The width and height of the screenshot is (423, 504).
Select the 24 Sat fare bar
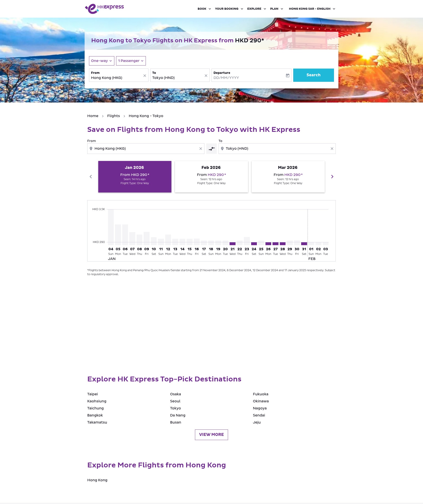pos(254,244)
